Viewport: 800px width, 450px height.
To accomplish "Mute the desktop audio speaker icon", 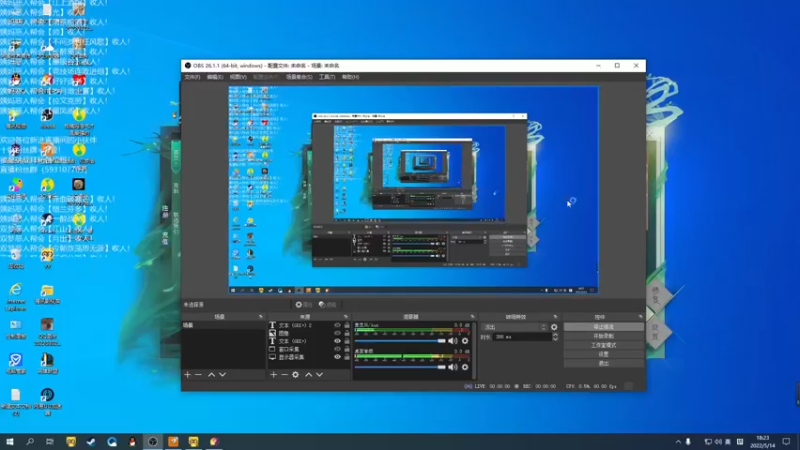I will point(453,367).
